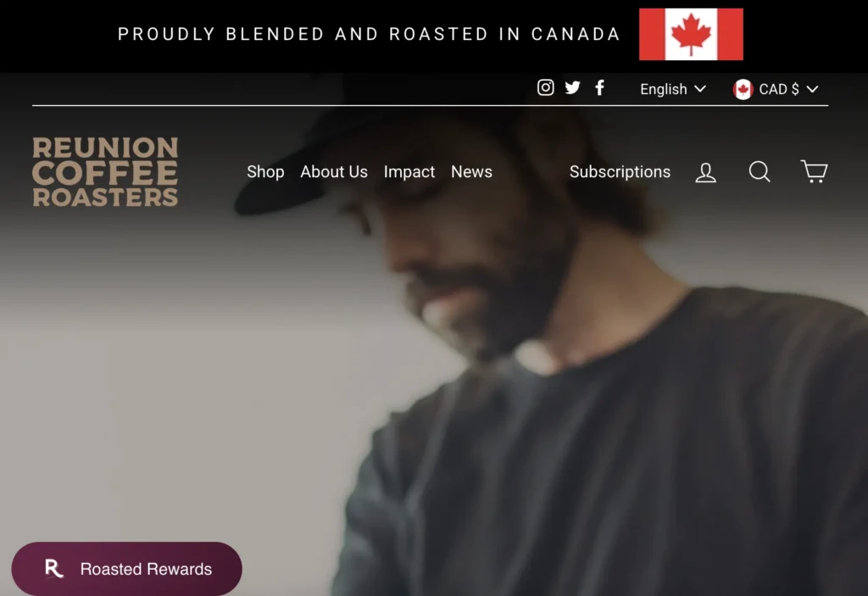Open the News link
Screen dimensions: 868x596
pyautogui.click(x=471, y=172)
